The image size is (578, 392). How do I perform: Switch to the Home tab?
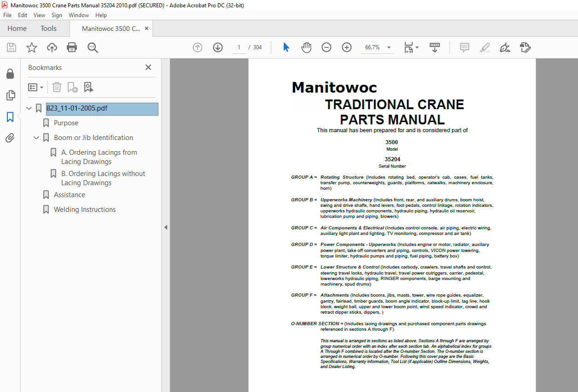tap(17, 29)
